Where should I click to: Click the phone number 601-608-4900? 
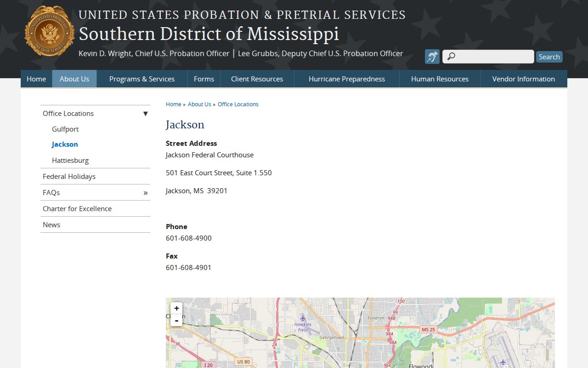189,238
